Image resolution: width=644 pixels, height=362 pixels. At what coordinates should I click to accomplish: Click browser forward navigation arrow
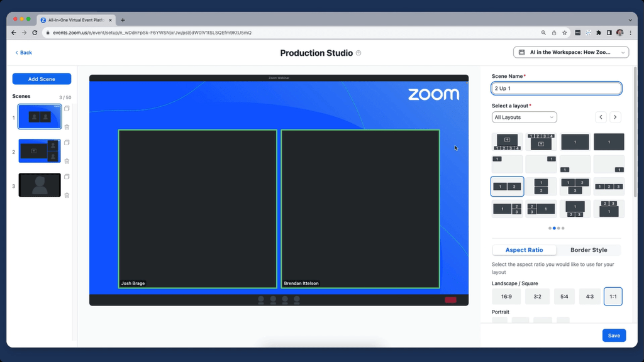click(25, 33)
